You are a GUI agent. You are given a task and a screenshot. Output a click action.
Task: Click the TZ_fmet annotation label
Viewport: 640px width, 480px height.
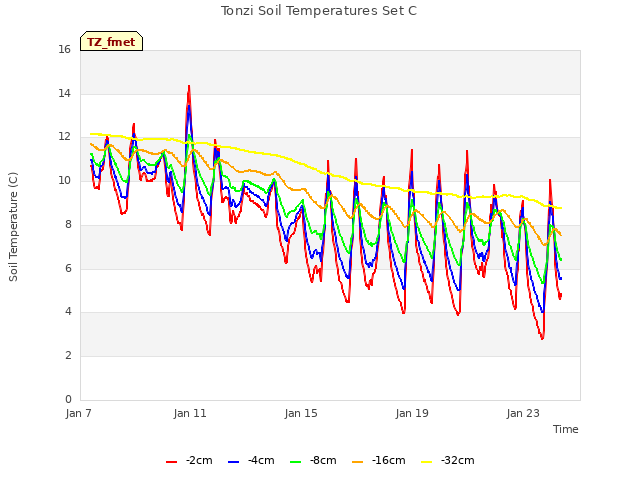tap(111, 42)
